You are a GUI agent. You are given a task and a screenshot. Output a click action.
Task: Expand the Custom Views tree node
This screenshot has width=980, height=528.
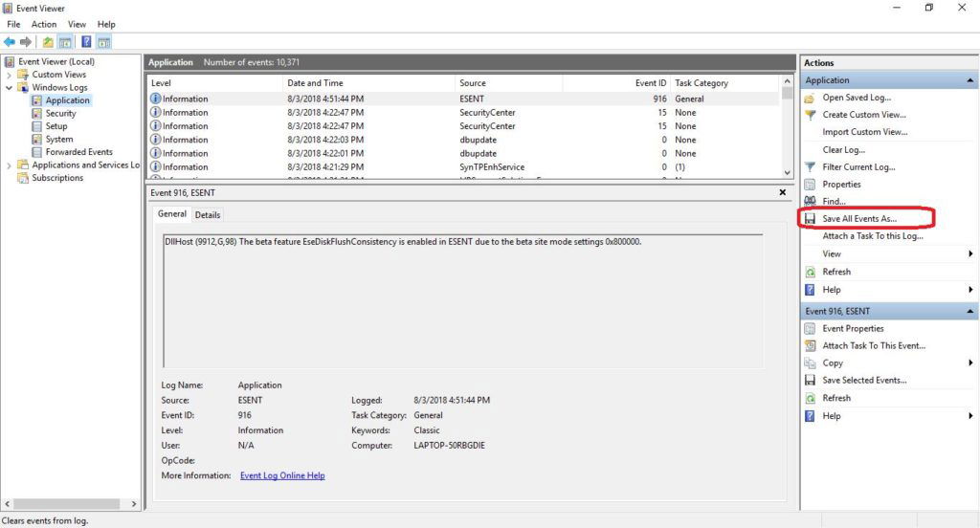point(9,75)
